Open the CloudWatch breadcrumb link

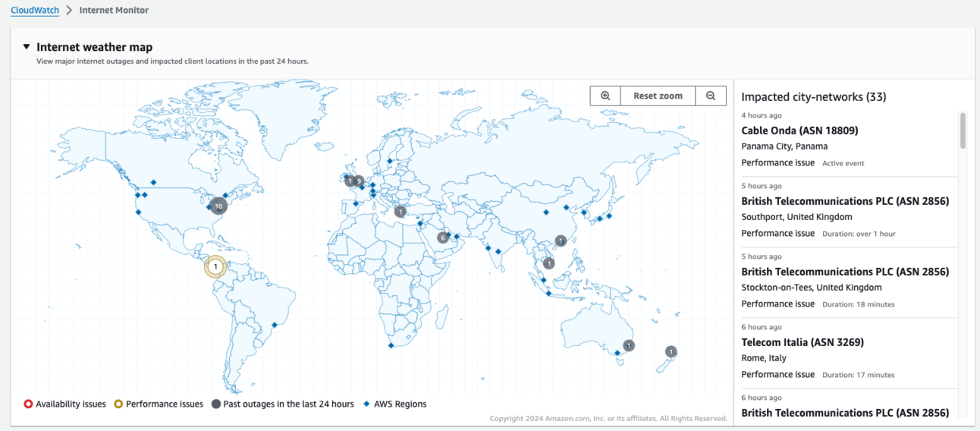(35, 10)
